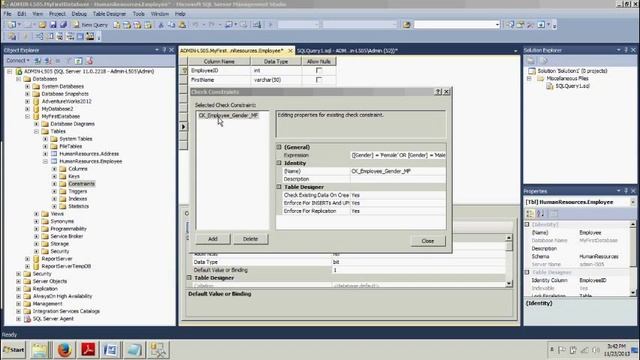Click the Disconnect icon in Object Explorer
The width and height of the screenshot is (640, 360).
[x=48, y=61]
